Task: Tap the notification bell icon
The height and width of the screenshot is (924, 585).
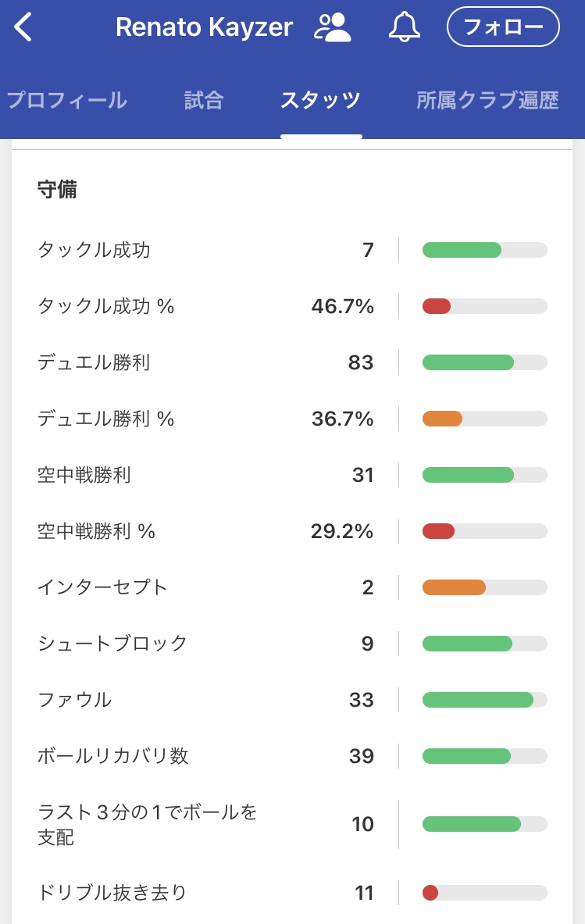Action: point(404,28)
